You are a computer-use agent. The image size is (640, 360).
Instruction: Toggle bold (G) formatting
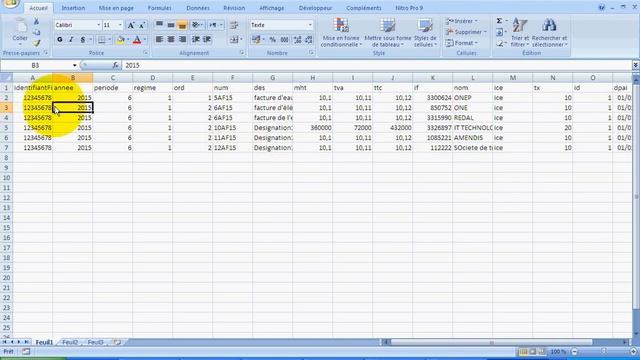[x=60, y=40]
